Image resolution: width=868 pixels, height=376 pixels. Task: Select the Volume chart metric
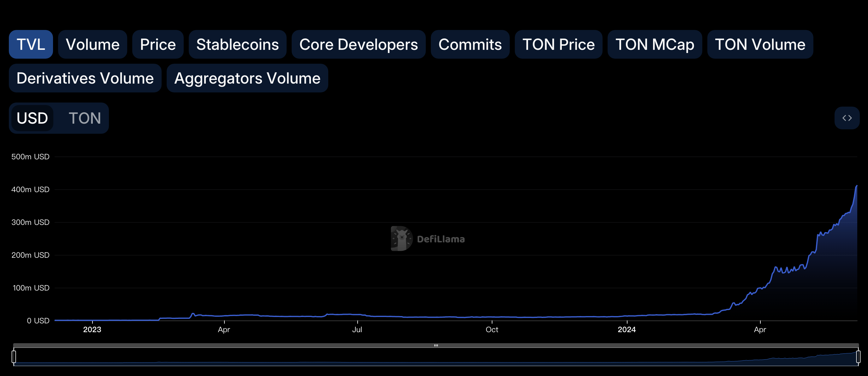pos(91,44)
